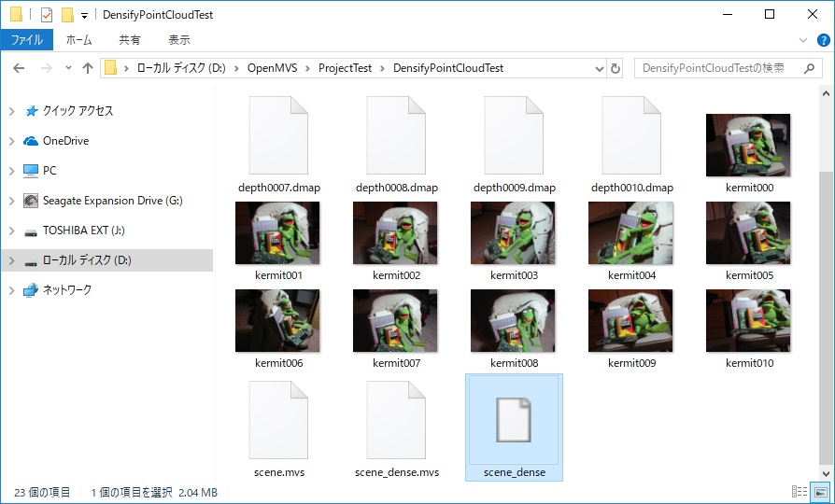Open the recent locations dropdown arrow
Viewport: 835px width, 504px height.
68,68
